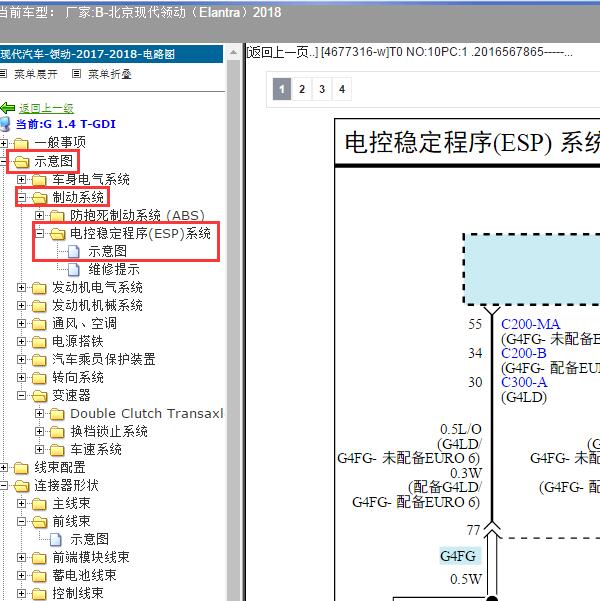Click the Double Clutch Transaxle folder icon
This screenshot has width=600, height=601.
[57, 414]
